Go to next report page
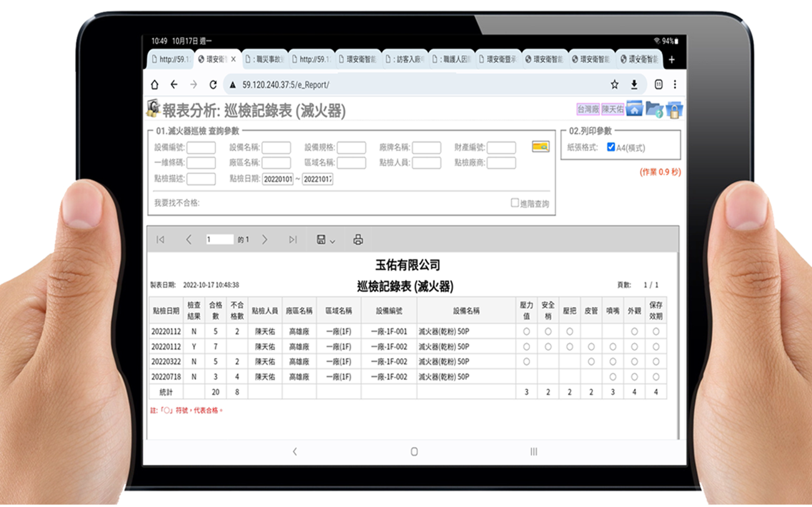The width and height of the screenshot is (812, 507). click(x=265, y=239)
